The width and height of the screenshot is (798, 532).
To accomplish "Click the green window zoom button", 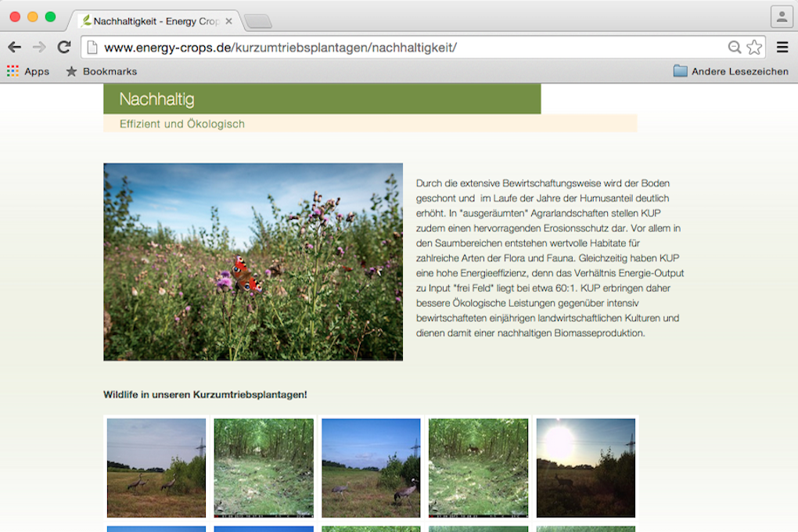I will click(50, 16).
